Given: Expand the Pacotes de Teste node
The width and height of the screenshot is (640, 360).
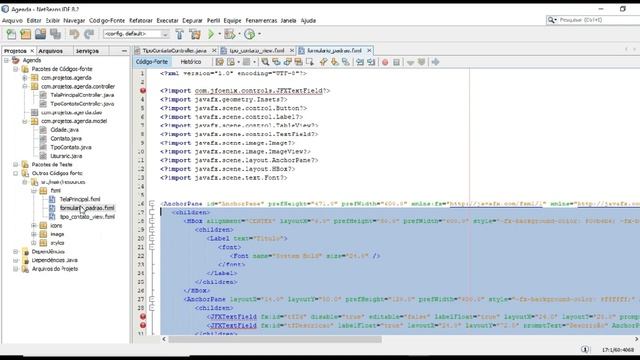Looking at the screenshot, I should [x=16, y=164].
